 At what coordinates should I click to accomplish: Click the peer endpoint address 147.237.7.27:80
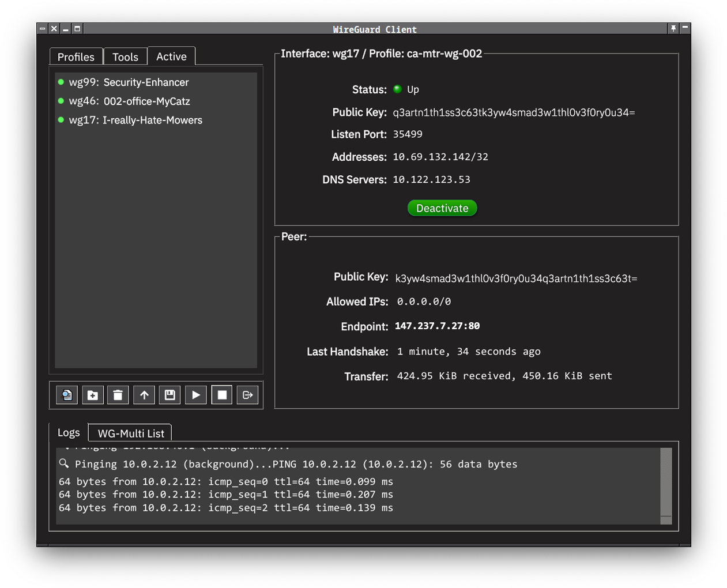437,326
